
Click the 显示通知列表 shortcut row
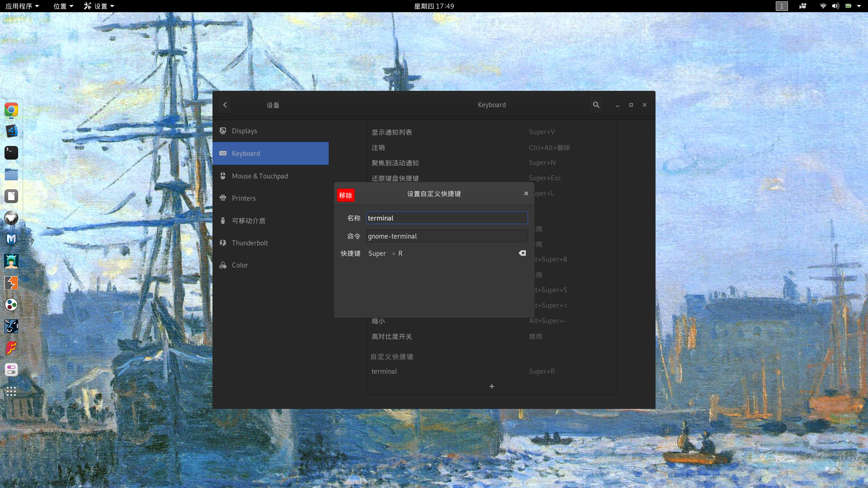pos(491,132)
